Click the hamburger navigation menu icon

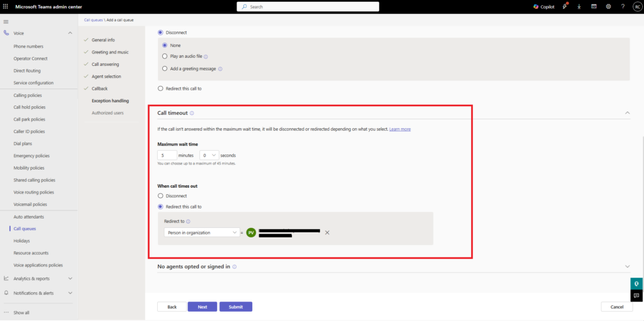click(6, 21)
